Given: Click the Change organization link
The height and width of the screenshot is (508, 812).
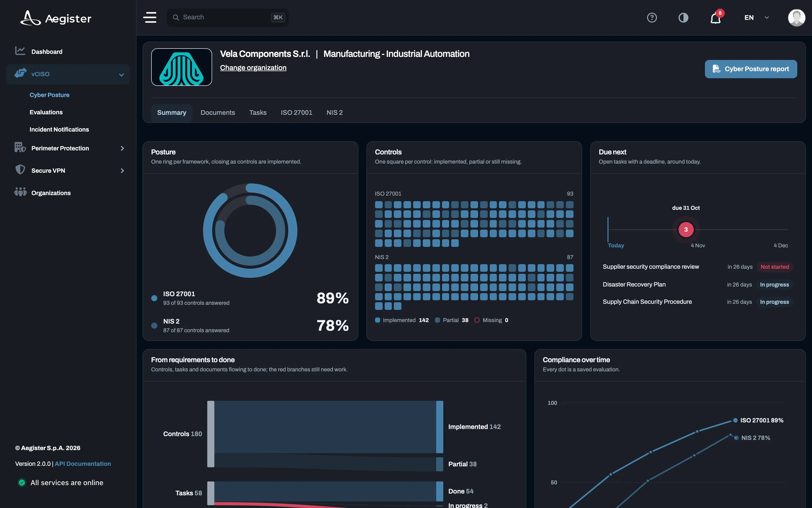Looking at the screenshot, I should click(253, 68).
